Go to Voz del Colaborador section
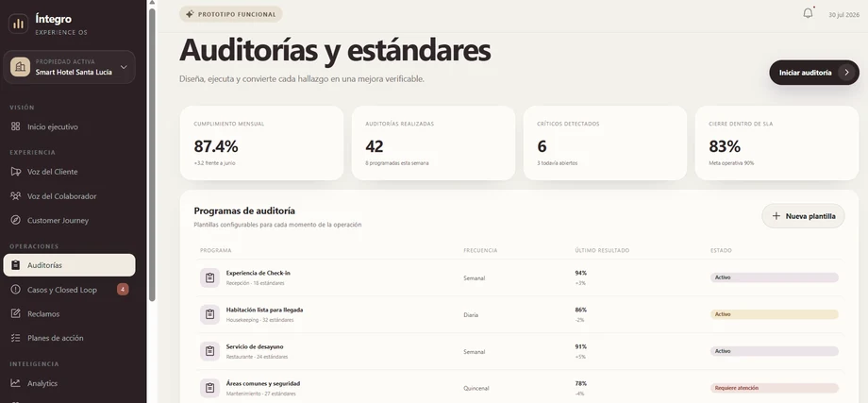The image size is (868, 403). click(x=69, y=196)
